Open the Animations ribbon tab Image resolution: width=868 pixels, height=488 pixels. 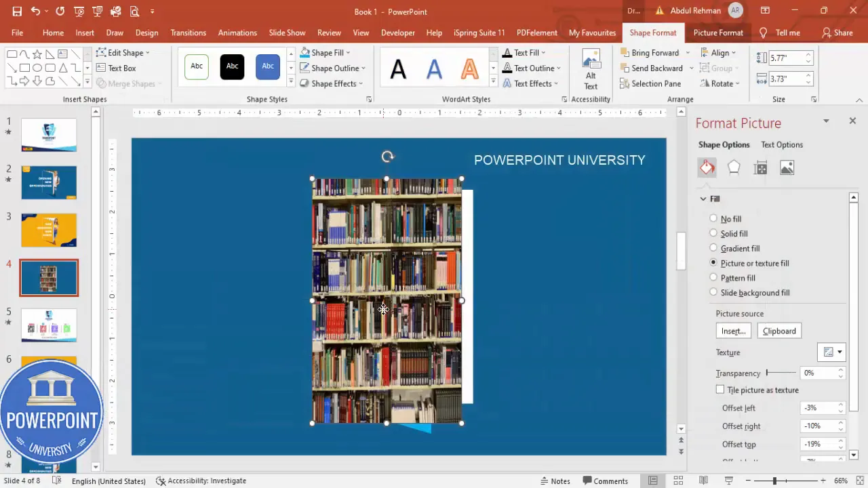237,33
